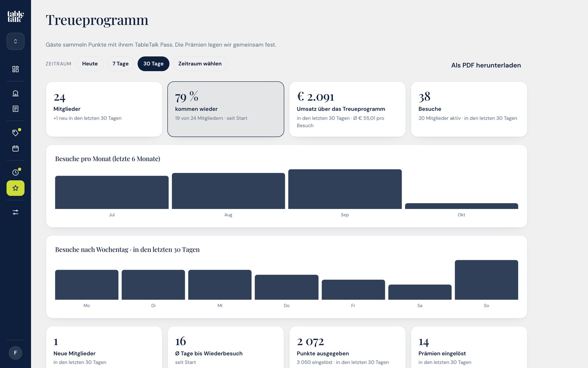Click the Do weekday bar
Image resolution: width=588 pixels, height=368 pixels.
point(287,287)
